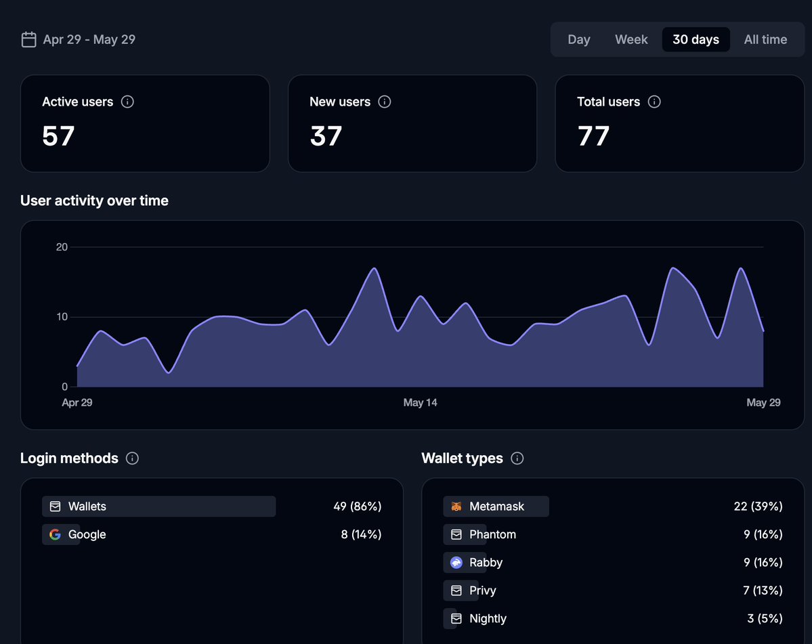Show info tooltip for Total users
The image size is (812, 644).
(654, 102)
